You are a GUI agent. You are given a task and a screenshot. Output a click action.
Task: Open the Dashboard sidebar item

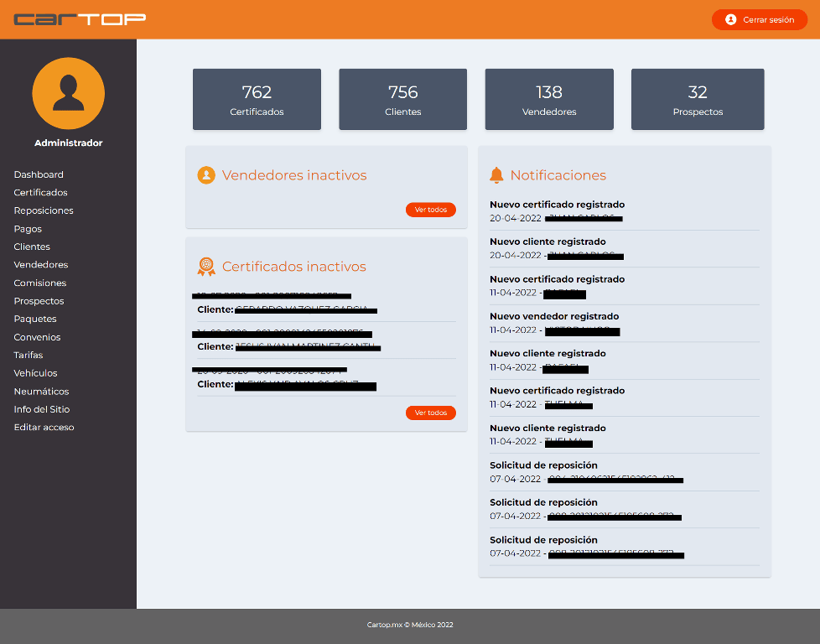[39, 174]
